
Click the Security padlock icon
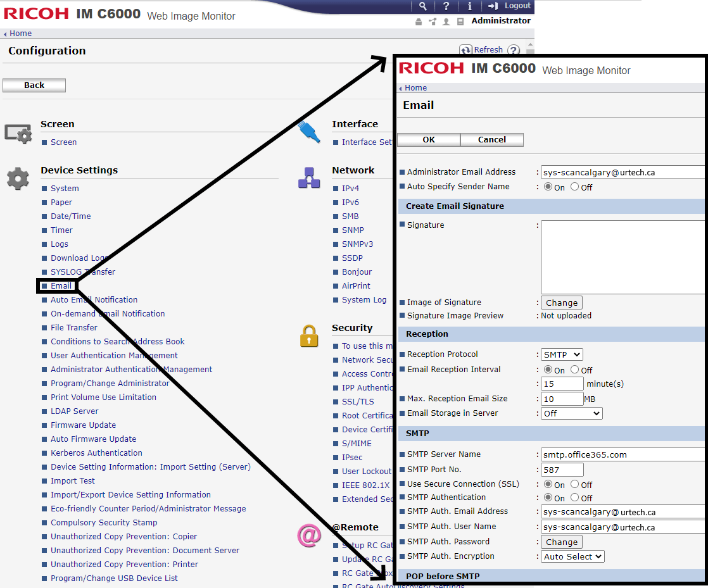pyautogui.click(x=309, y=336)
